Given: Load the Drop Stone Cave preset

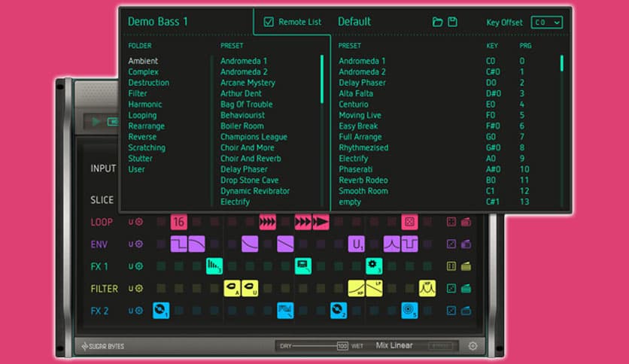Looking at the screenshot, I should point(249,180).
